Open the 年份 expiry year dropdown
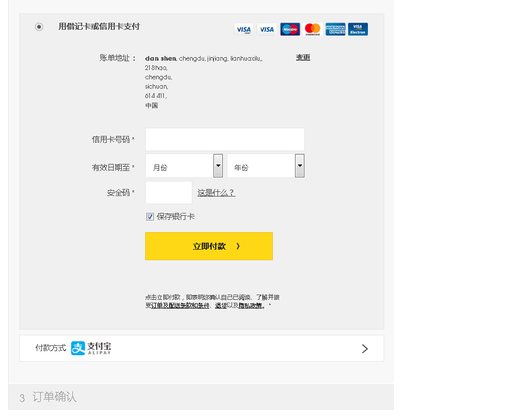This screenshot has height=420, width=530. pos(265,166)
